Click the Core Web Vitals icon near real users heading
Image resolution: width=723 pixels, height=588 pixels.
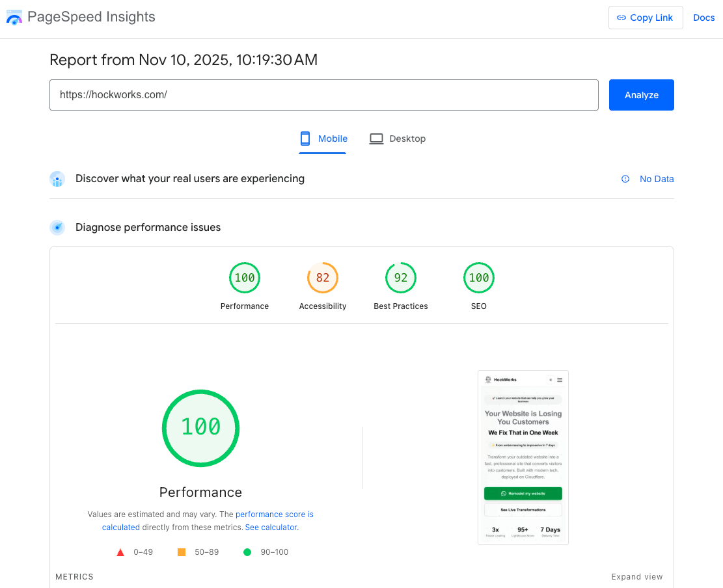57,179
